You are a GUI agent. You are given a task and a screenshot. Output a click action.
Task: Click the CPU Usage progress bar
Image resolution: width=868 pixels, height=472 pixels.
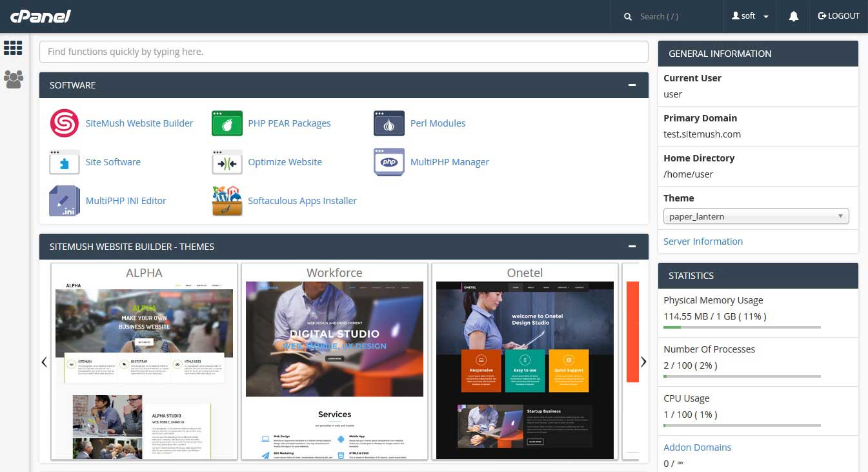click(x=742, y=426)
